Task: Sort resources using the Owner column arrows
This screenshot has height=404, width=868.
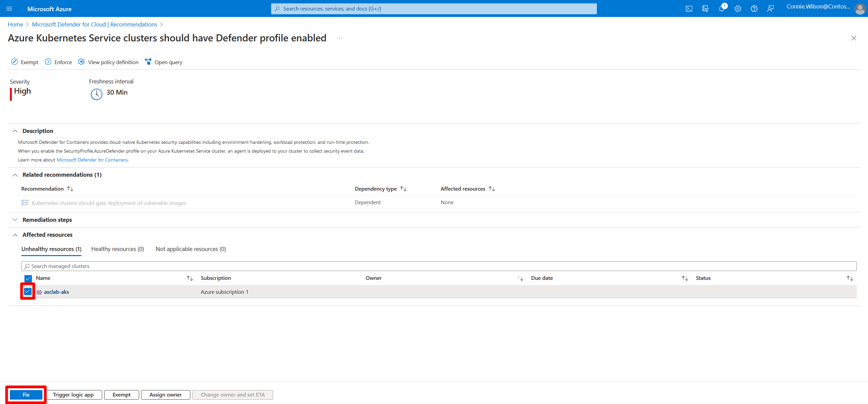Action: pyautogui.click(x=520, y=278)
